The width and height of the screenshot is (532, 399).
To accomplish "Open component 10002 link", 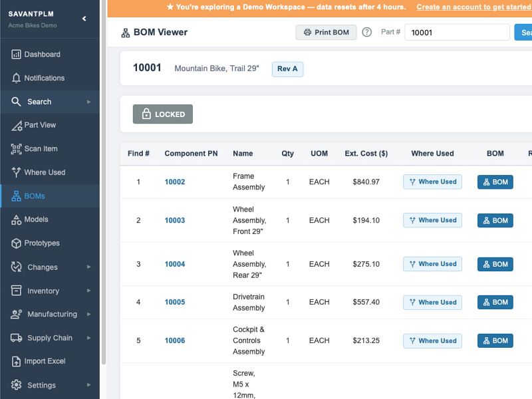I will pyautogui.click(x=175, y=182).
